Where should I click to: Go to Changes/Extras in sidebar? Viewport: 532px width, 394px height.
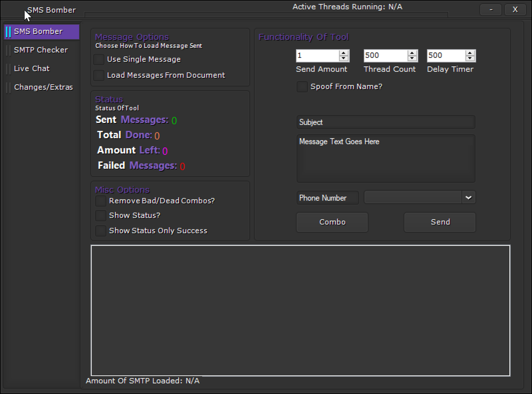tap(43, 87)
